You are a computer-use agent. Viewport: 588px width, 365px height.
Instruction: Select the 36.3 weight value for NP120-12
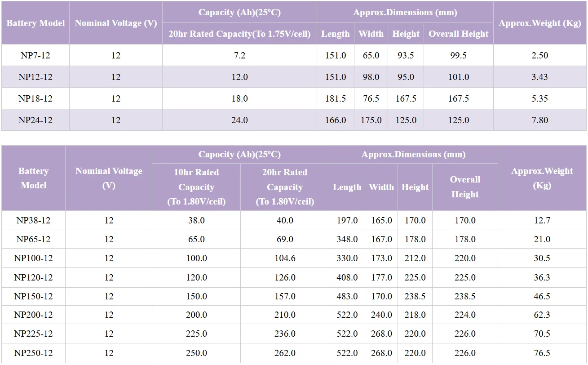click(542, 277)
